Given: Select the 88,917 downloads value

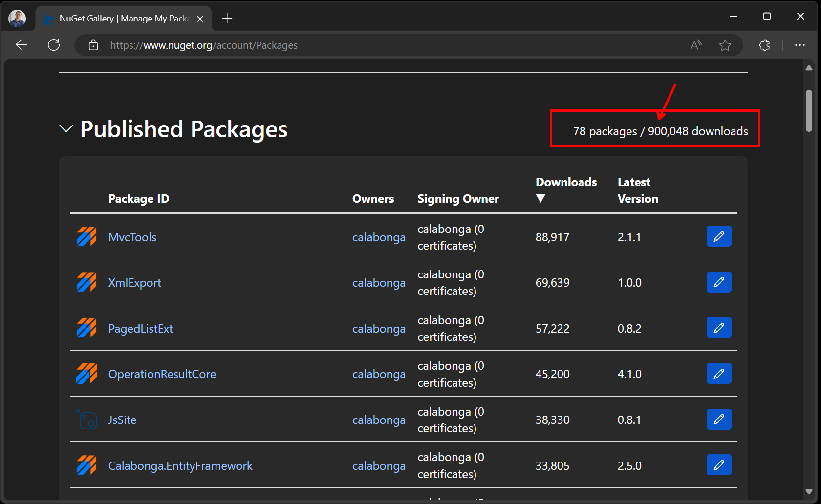Looking at the screenshot, I should point(552,237).
